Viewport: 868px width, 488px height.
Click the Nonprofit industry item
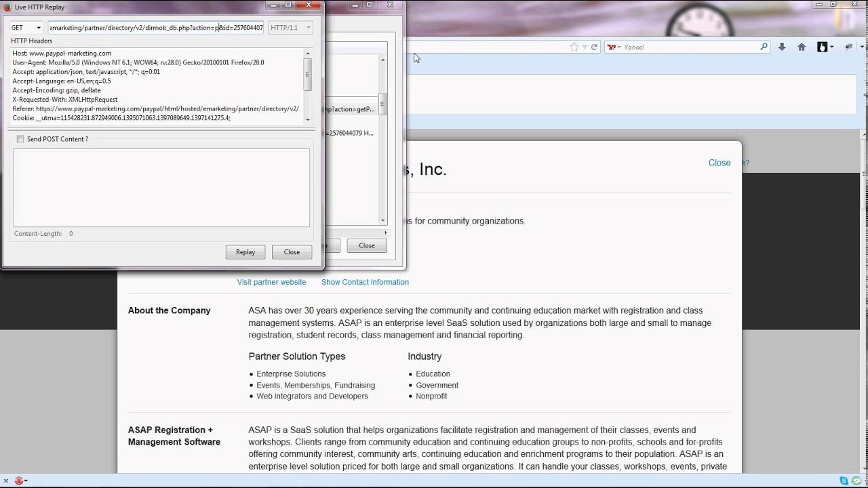[431, 396]
